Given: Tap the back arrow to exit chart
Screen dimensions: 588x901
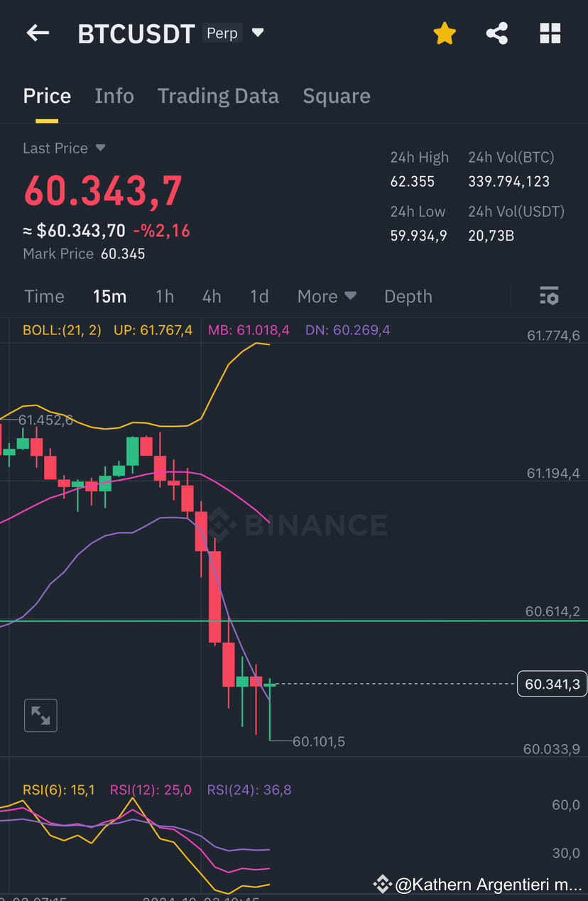Looking at the screenshot, I should 37,33.
